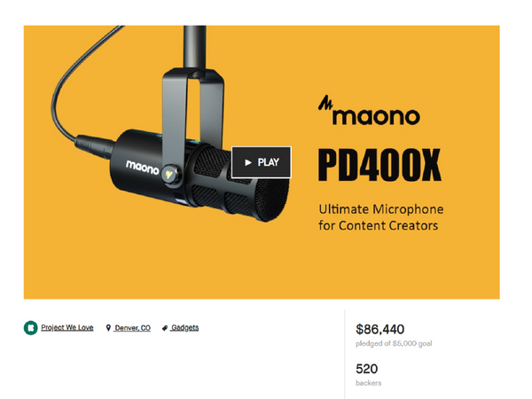
Task: Open the Project We Love link
Action: pos(67,328)
